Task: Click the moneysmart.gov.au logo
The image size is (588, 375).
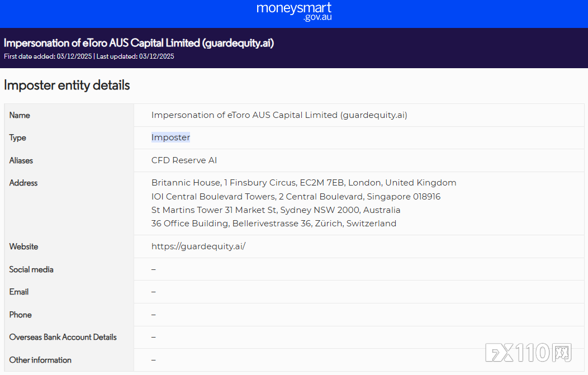Action: click(293, 12)
